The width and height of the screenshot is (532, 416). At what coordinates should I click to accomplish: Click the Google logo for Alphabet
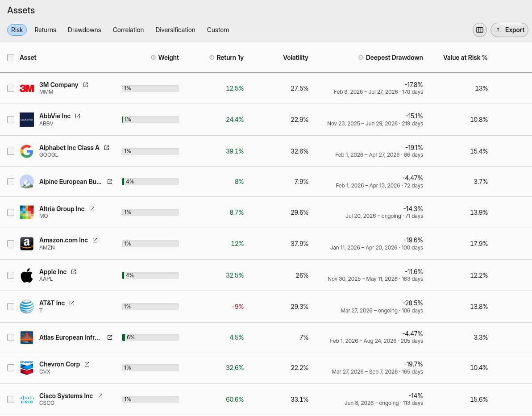click(27, 151)
